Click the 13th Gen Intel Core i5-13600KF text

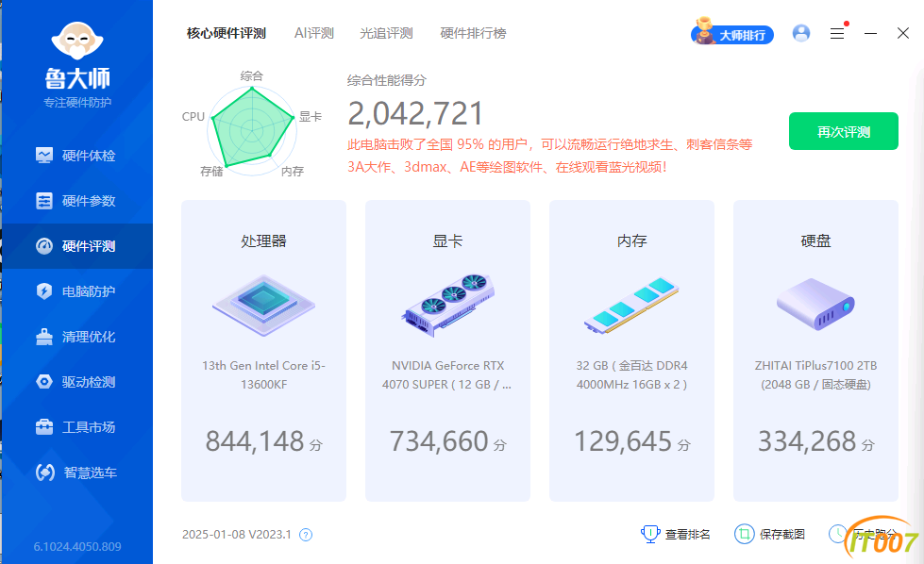click(264, 375)
